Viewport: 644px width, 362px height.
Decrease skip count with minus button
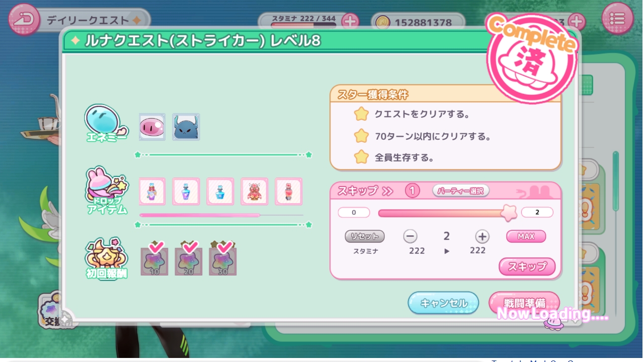pyautogui.click(x=411, y=236)
